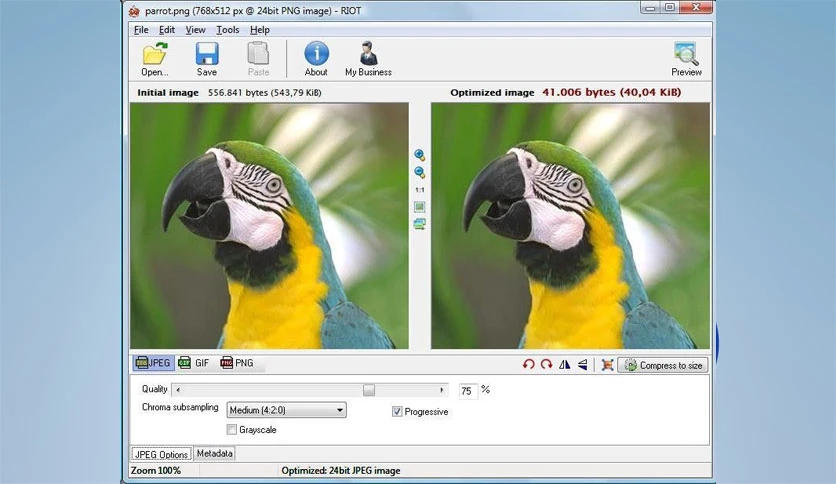The height and width of the screenshot is (484, 836).
Task: Click the initial parrot image preview
Action: (269, 226)
